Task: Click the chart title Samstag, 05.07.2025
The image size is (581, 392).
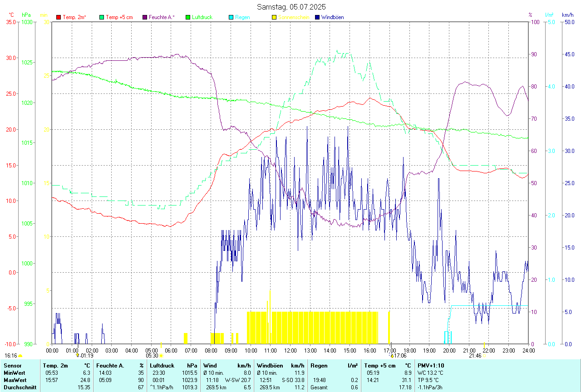Action: 291,7
